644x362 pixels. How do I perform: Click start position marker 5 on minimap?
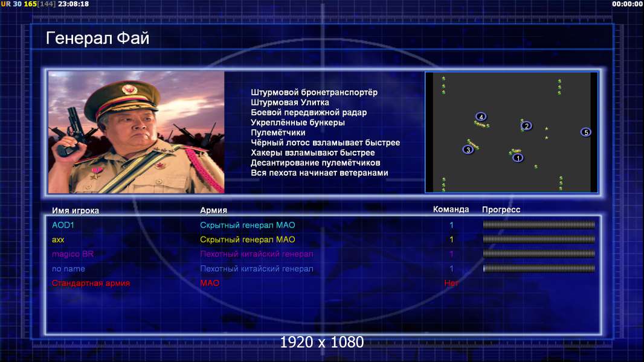coord(585,132)
